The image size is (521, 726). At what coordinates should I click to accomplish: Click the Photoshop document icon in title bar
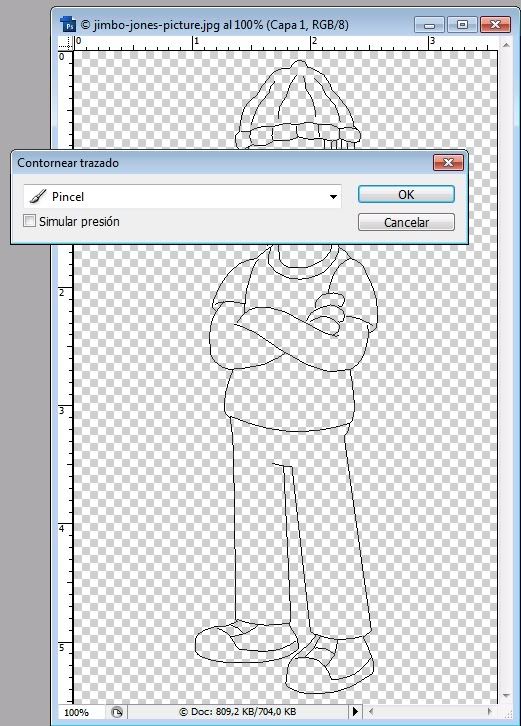68,25
